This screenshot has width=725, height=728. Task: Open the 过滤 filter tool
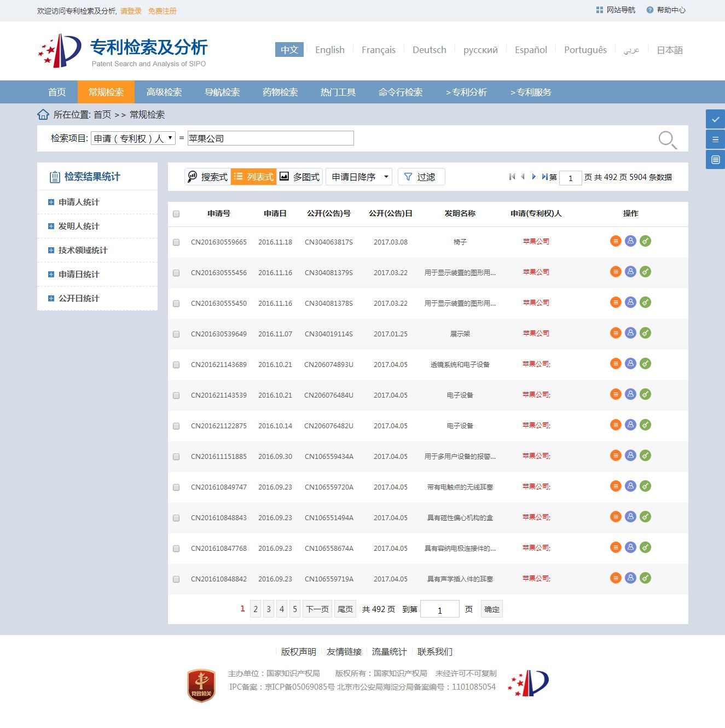421,176
